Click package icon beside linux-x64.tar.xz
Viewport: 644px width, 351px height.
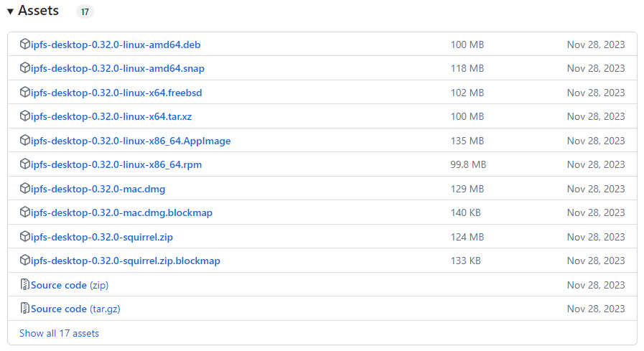coord(24,116)
